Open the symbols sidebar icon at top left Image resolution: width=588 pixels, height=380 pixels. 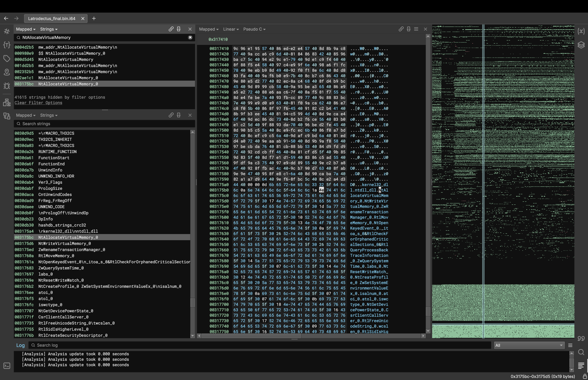(x=7, y=31)
